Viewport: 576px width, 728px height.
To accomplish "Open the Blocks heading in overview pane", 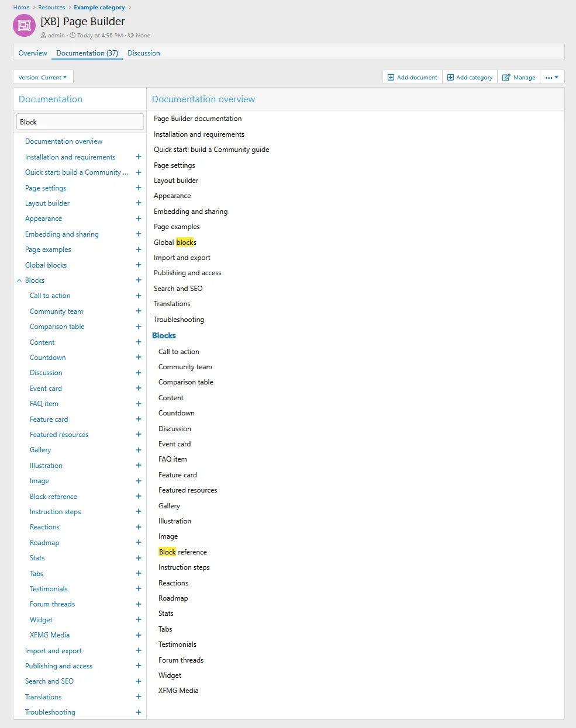I will click(x=164, y=335).
